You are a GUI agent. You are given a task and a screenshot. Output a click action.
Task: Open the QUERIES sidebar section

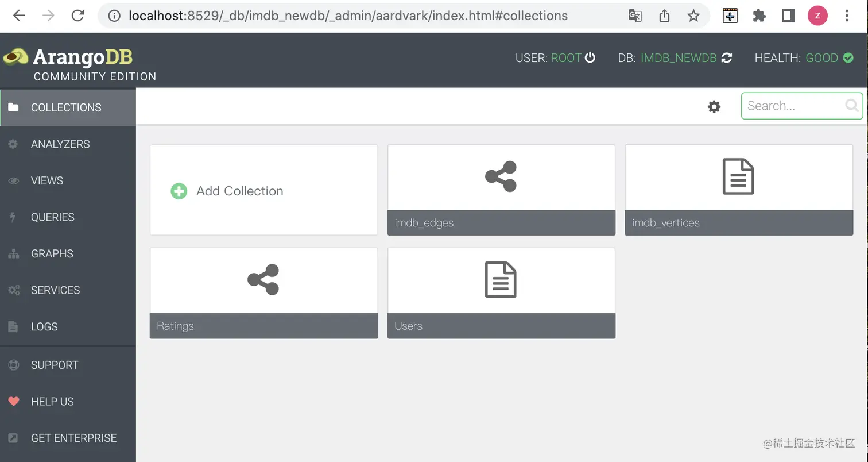[68, 217]
